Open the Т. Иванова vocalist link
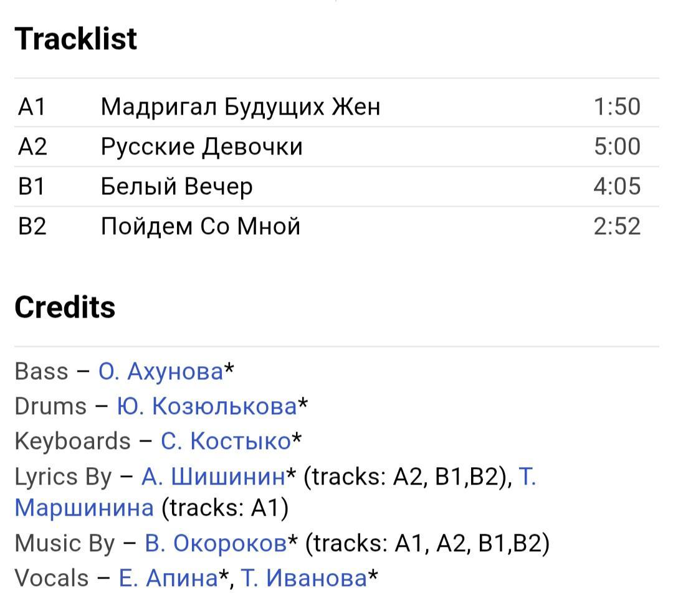 (x=304, y=577)
